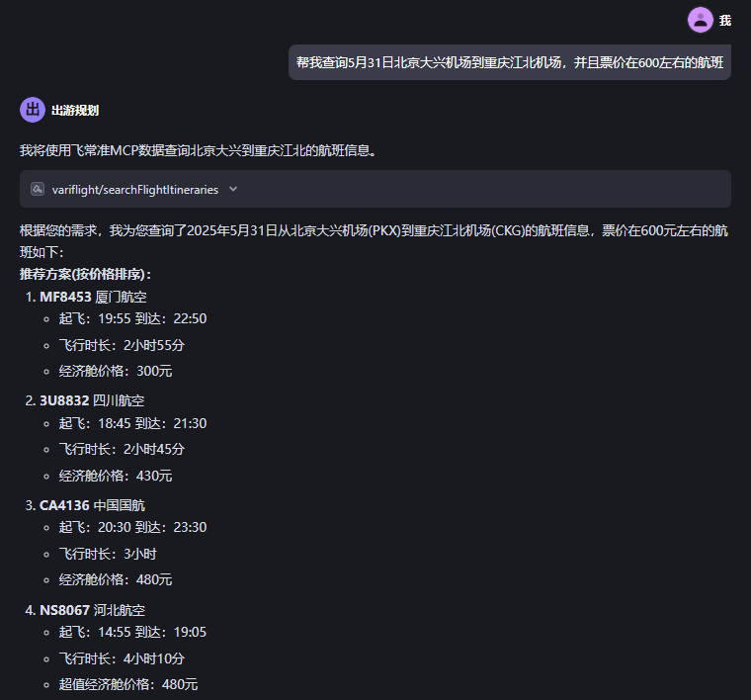Click 飞行时长：2小时55分 line
This screenshot has height=700, width=751.
click(122, 345)
